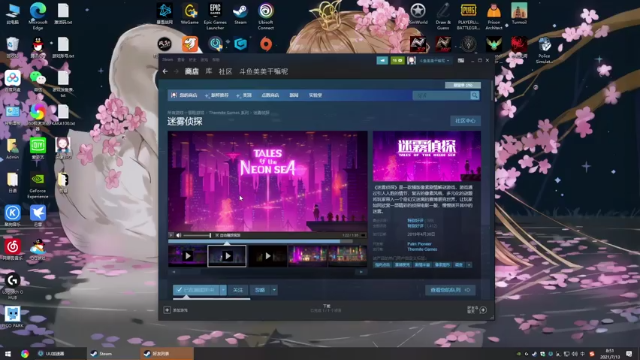Image resolution: width=640 pixels, height=360 pixels.
Task: Open the News store menu item
Action: 294,95
